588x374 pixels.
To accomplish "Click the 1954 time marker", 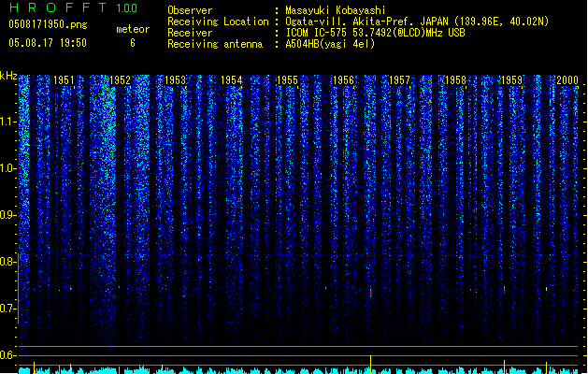I will [x=232, y=80].
